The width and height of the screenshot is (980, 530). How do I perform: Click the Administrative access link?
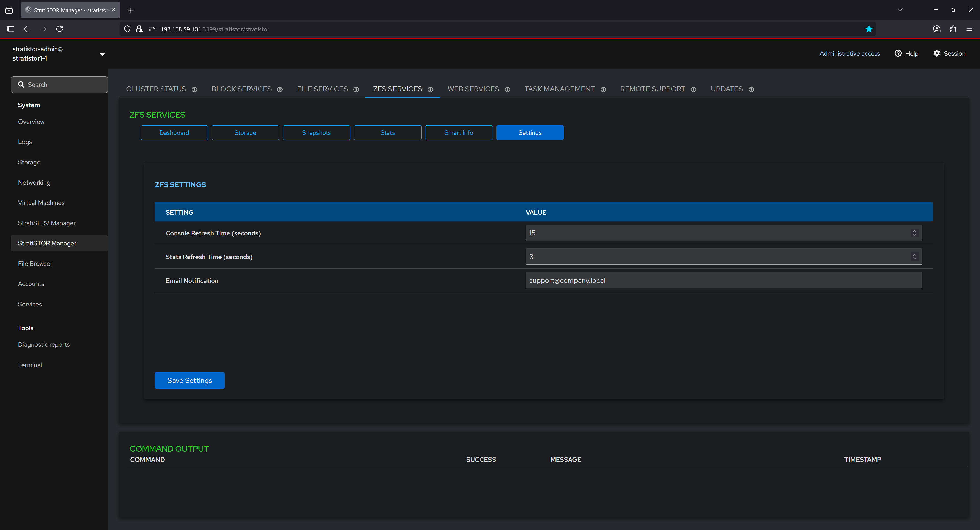(x=850, y=53)
